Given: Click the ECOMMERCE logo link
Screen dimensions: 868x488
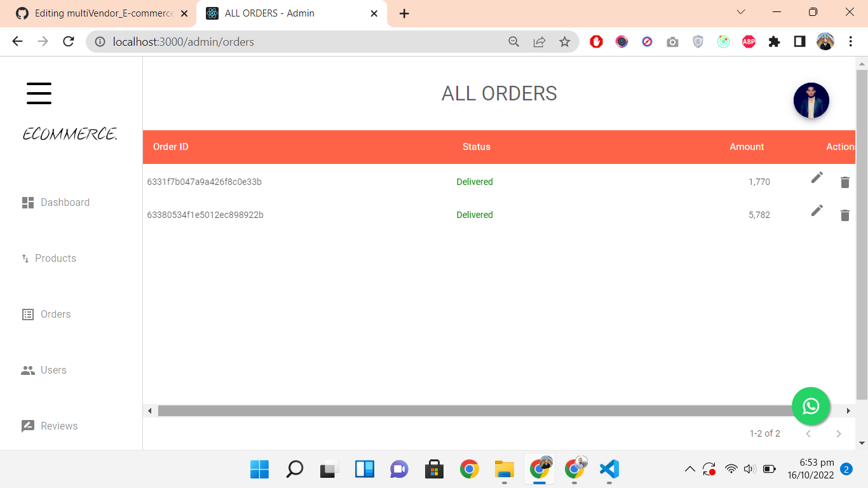Looking at the screenshot, I should pos(70,133).
